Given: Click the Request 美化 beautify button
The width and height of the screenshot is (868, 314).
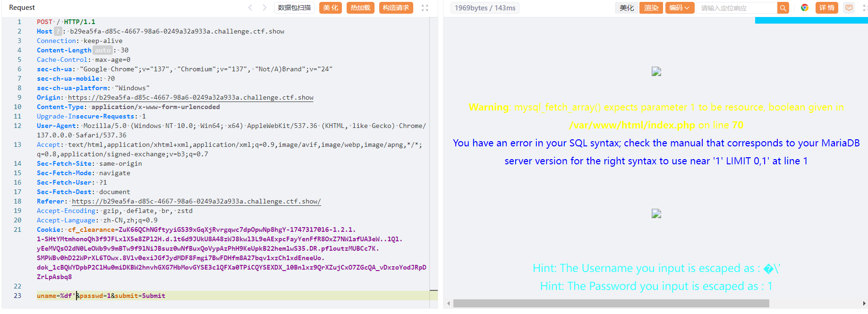Looking at the screenshot, I should [331, 8].
